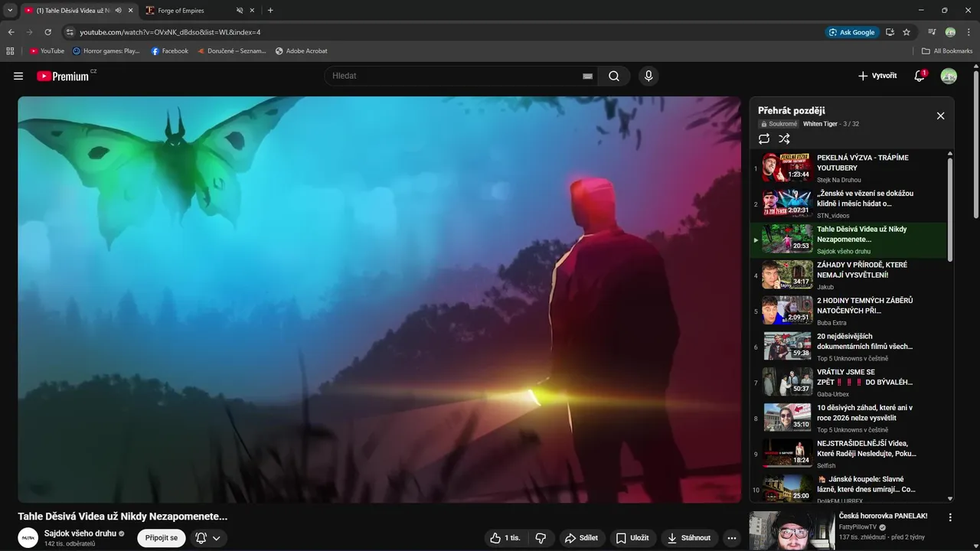Unmute the Forge of Empires tab
The height and width of the screenshot is (551, 980).
coord(240,11)
